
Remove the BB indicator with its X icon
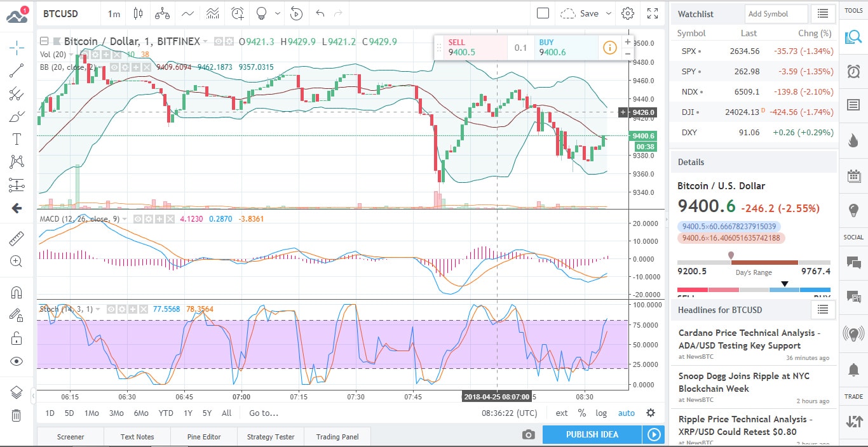coord(147,67)
